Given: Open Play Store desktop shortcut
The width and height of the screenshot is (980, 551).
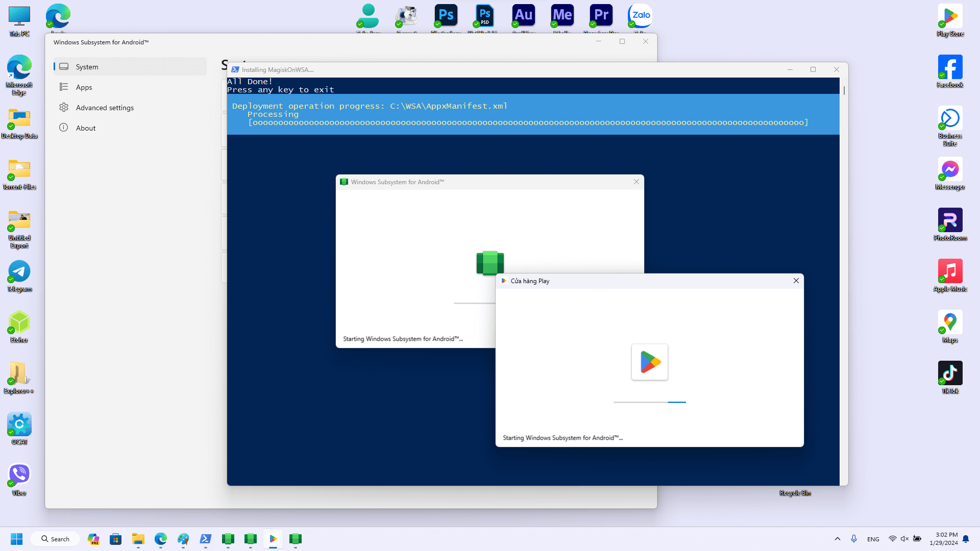Looking at the screenshot, I should tap(950, 20).
